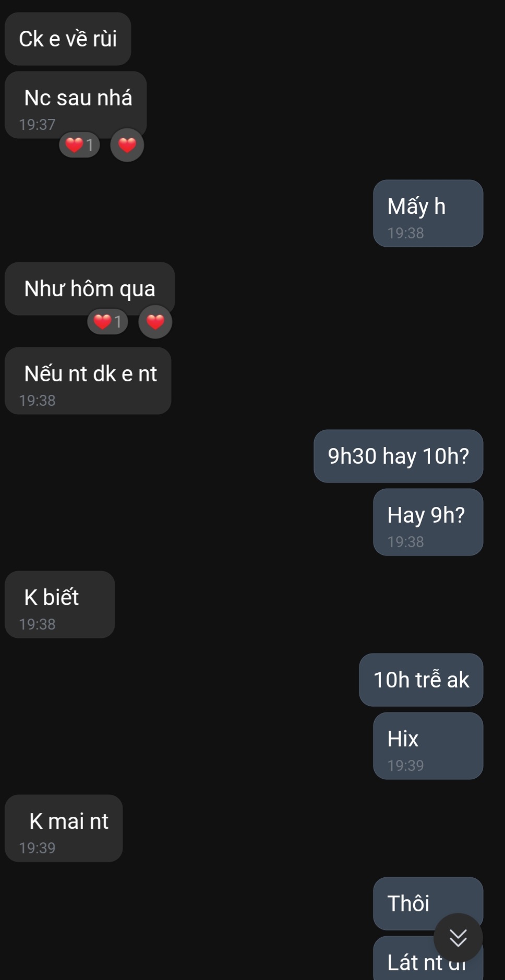This screenshot has height=980, width=505.
Task: Tap the "K biết" message bubble
Action: [x=59, y=604]
